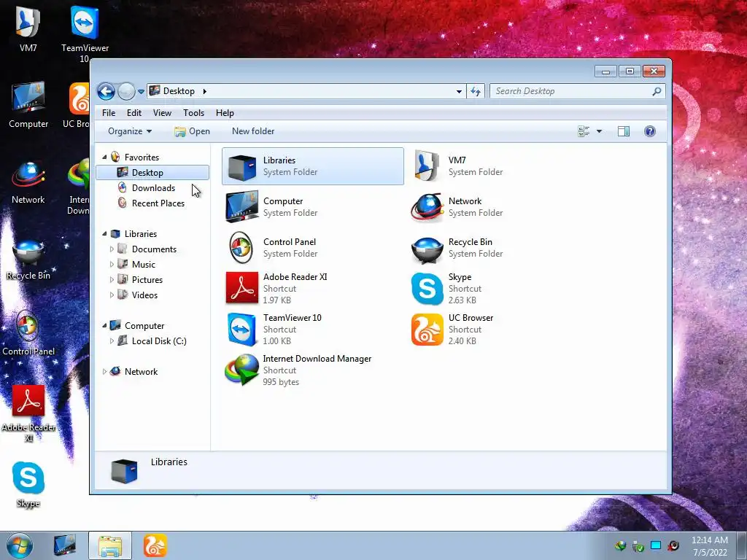Open the Libraries system folder icon
This screenshot has height=560, width=747.
click(x=242, y=167)
